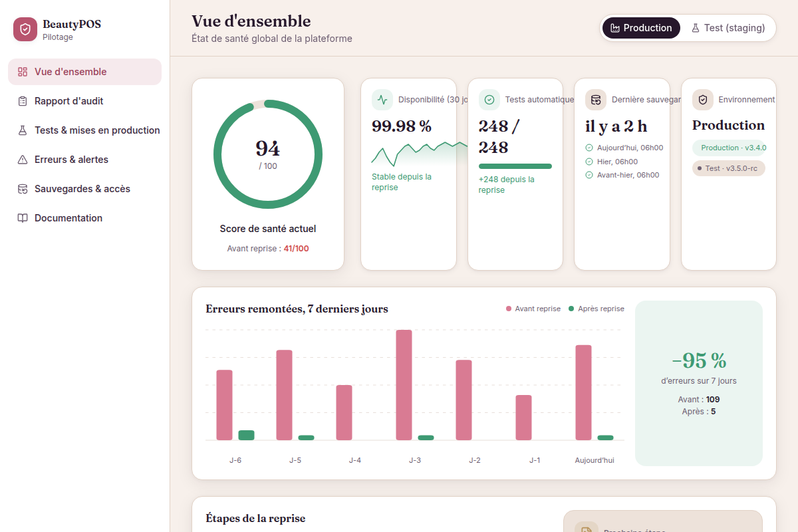Open Vue d'ensemble in the sidebar

(x=84, y=72)
